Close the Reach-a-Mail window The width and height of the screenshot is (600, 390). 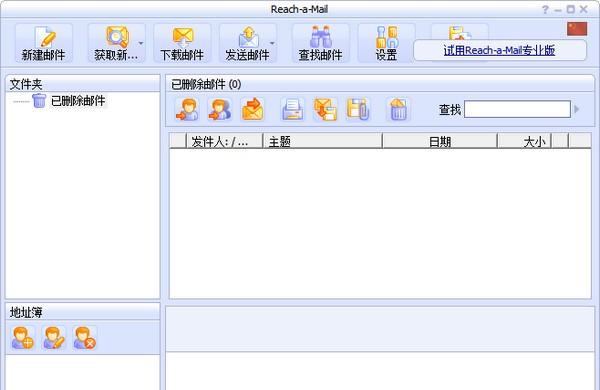584,10
